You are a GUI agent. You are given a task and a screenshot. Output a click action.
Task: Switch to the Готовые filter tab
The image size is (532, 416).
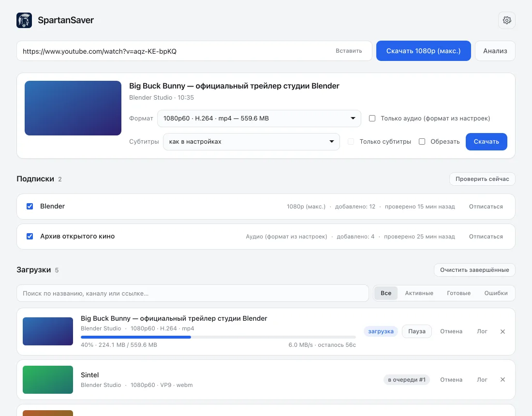tap(458, 293)
